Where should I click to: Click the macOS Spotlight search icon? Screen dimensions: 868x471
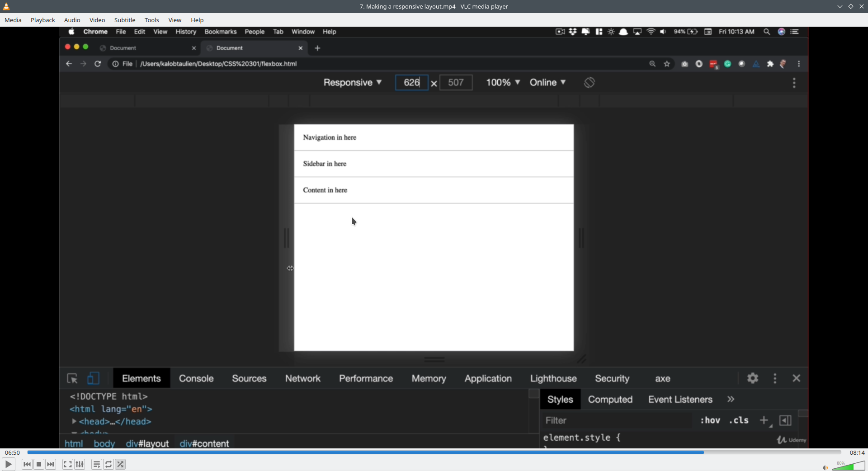click(767, 32)
